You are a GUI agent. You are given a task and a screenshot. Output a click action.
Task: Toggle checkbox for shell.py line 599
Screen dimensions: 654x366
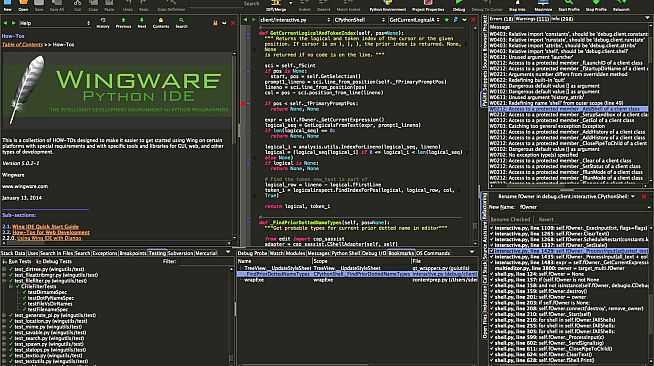491,337
